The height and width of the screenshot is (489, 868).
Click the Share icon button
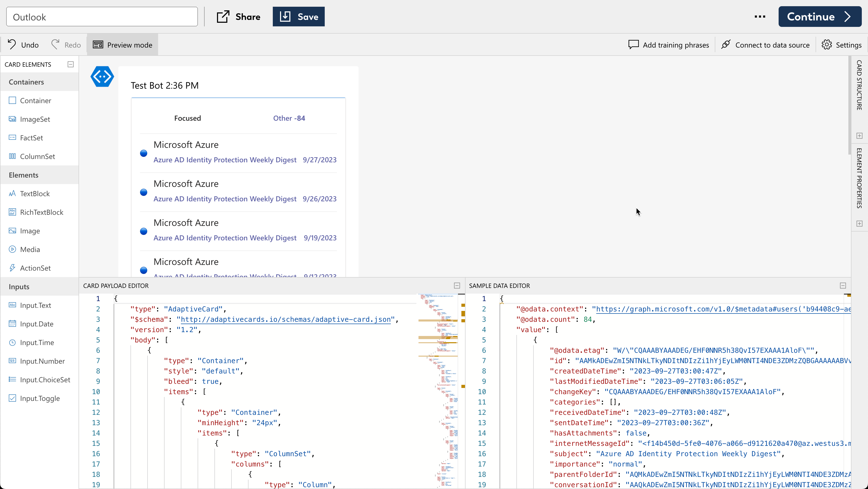[238, 17]
